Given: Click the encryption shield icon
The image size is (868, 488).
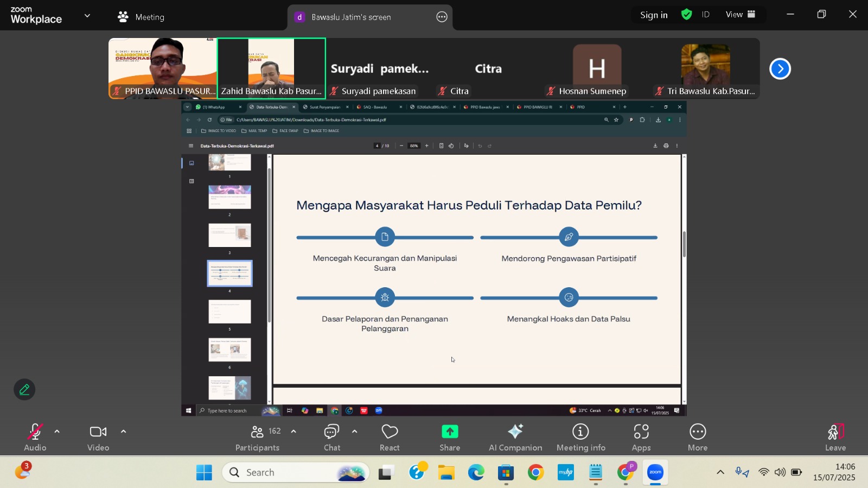Looking at the screenshot, I should click(x=686, y=15).
